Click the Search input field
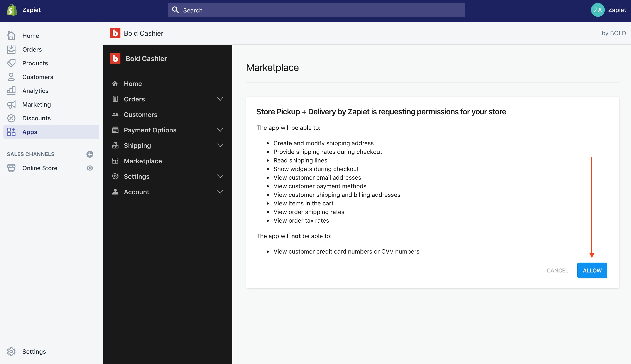Viewport: 631px width, 364px height. pos(316,10)
